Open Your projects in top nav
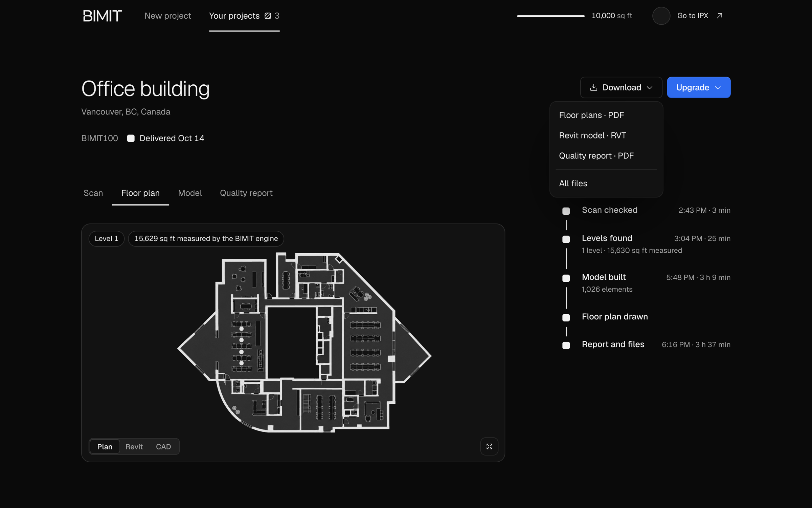This screenshot has height=508, width=812. 244,16
